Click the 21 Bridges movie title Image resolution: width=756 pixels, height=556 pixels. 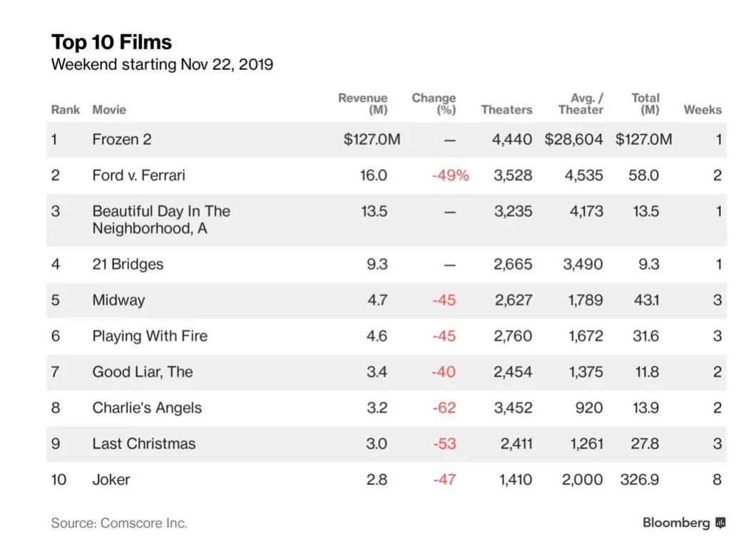pos(128,264)
